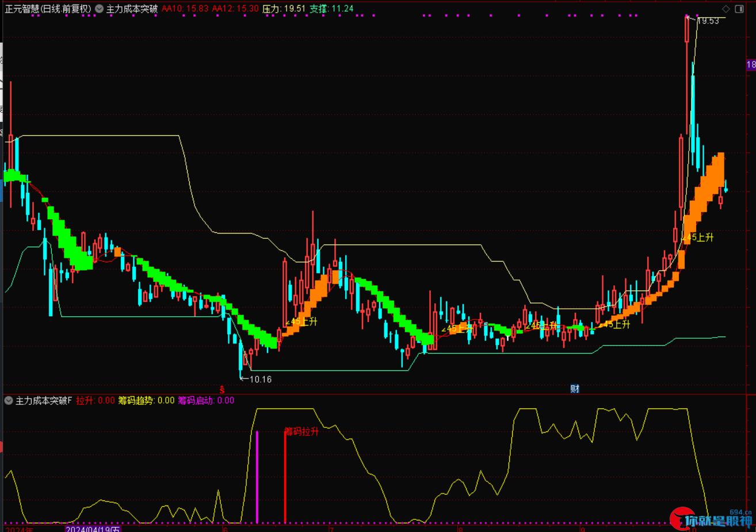Viewport: 756px width, 532px height.
Task: Click the magenta 筹码启动 signal bar
Action: click(x=257, y=477)
